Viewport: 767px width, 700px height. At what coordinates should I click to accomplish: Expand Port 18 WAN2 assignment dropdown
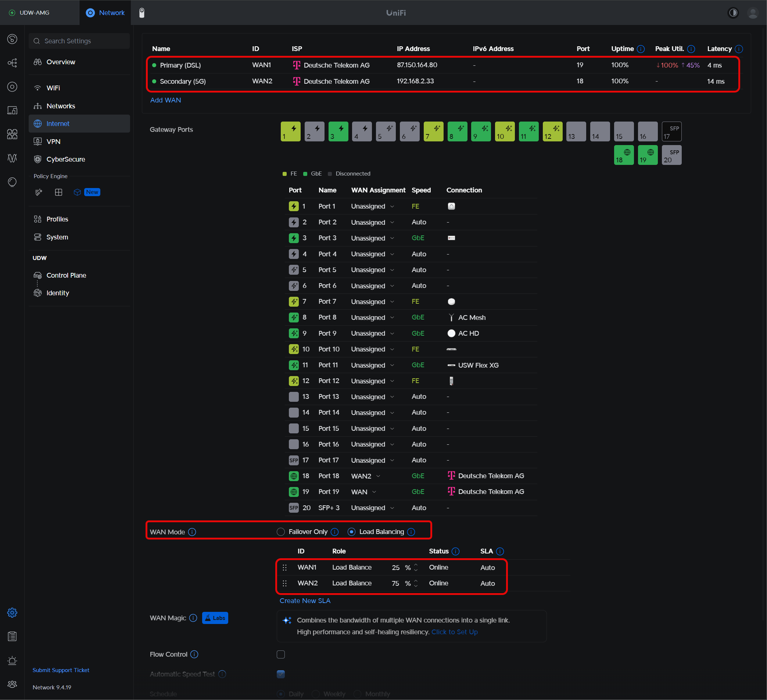pyautogui.click(x=365, y=476)
